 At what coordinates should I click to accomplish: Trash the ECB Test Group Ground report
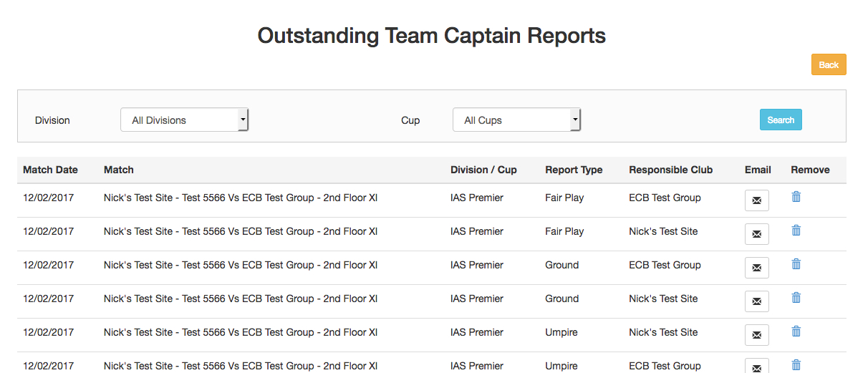coord(796,264)
